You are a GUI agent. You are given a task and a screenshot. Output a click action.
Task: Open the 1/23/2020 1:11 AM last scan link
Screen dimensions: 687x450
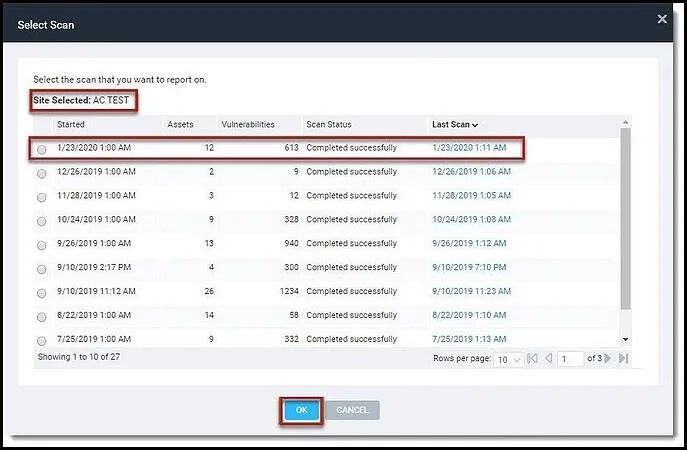469,148
